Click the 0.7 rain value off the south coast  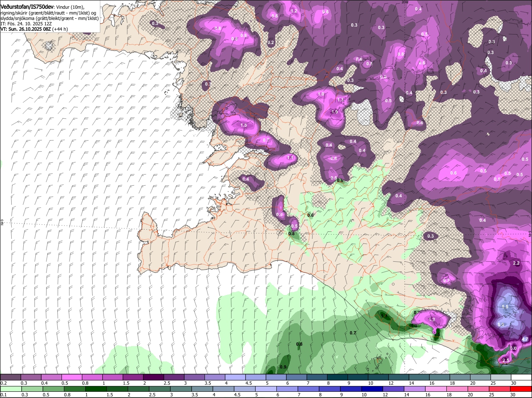(353, 333)
